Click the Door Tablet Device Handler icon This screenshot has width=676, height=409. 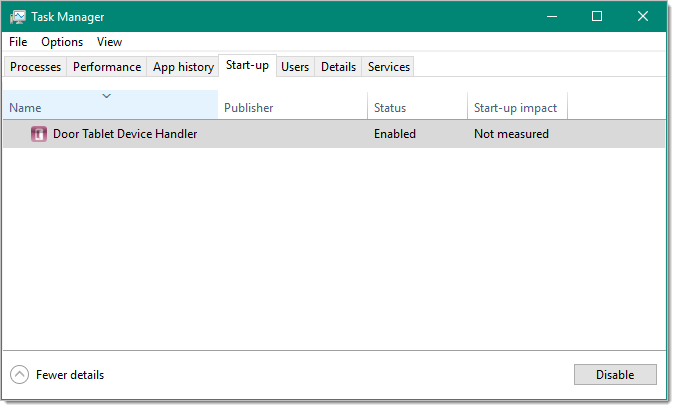coord(39,134)
